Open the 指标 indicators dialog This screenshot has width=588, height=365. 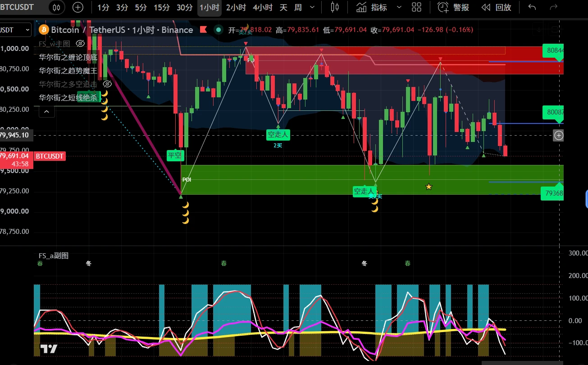(x=372, y=7)
